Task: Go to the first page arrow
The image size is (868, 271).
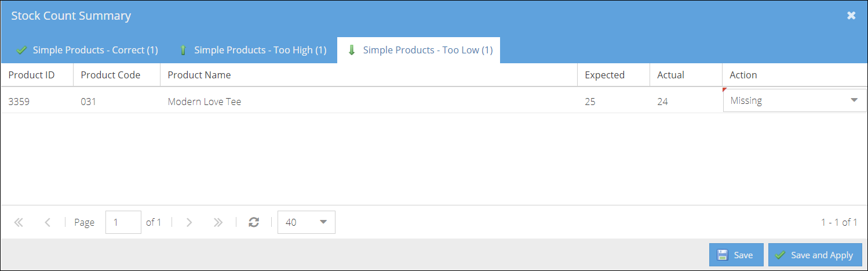Action: pyautogui.click(x=19, y=222)
